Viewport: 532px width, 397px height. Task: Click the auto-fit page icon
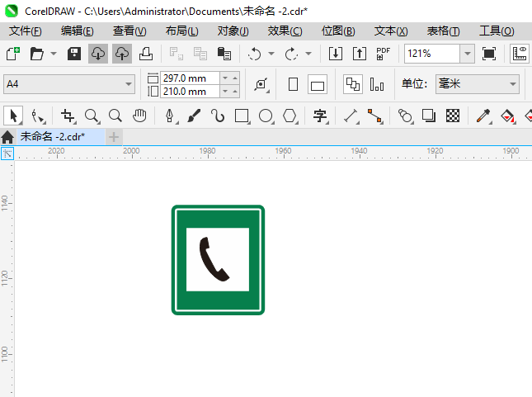pyautogui.click(x=261, y=84)
